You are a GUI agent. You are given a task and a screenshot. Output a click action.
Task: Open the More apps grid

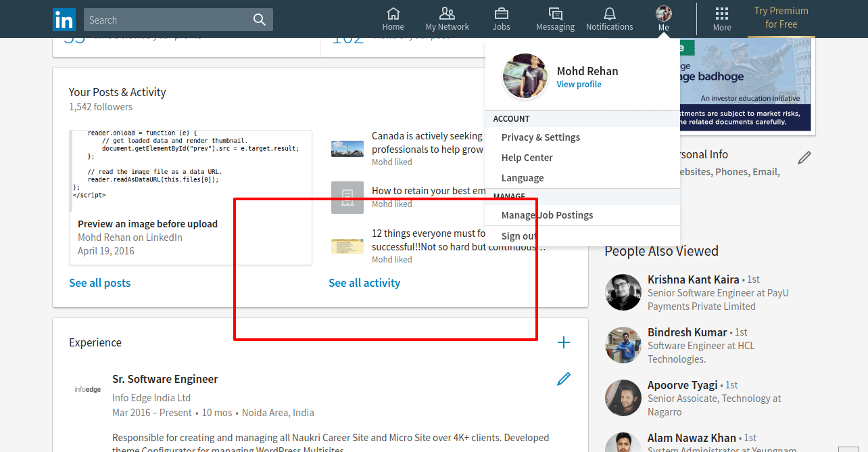(x=722, y=19)
